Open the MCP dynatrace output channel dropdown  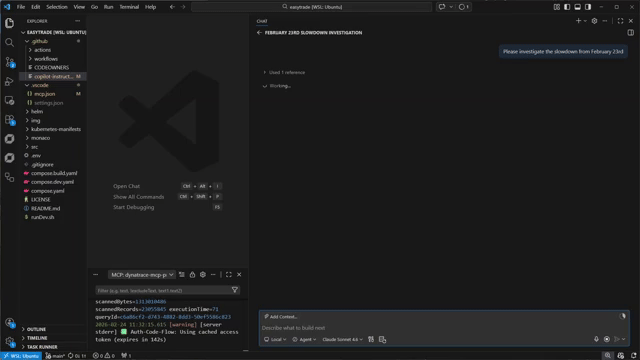point(142,275)
